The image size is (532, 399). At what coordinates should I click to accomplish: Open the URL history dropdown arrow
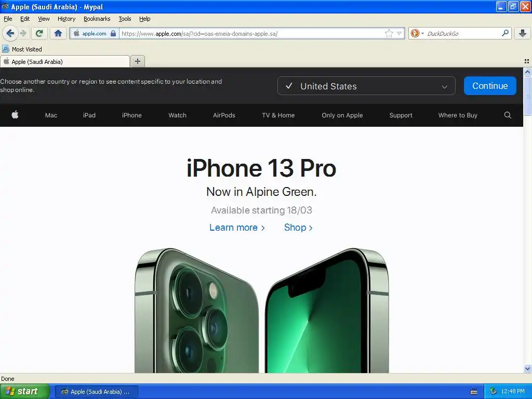pyautogui.click(x=400, y=33)
